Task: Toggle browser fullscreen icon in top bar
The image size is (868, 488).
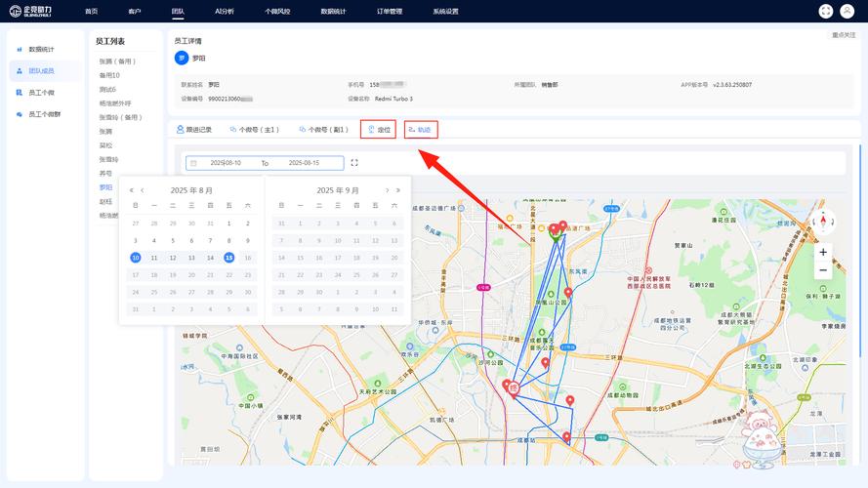Action: [825, 11]
